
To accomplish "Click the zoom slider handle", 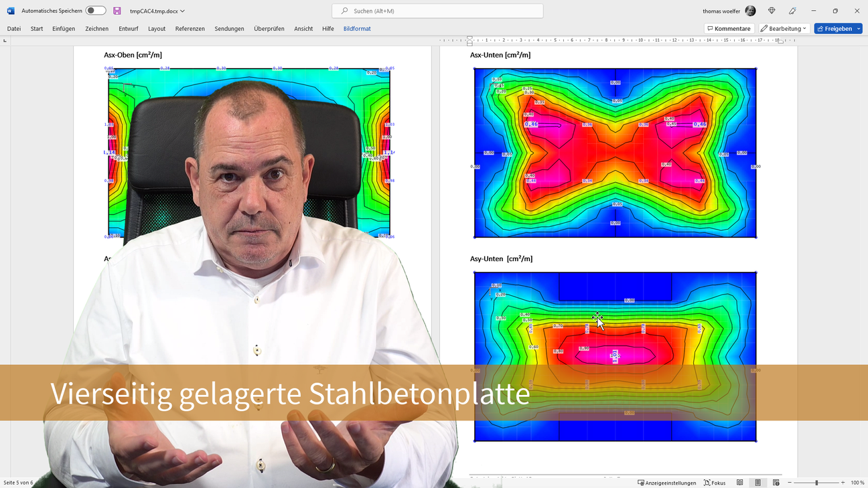I will pos(816,483).
